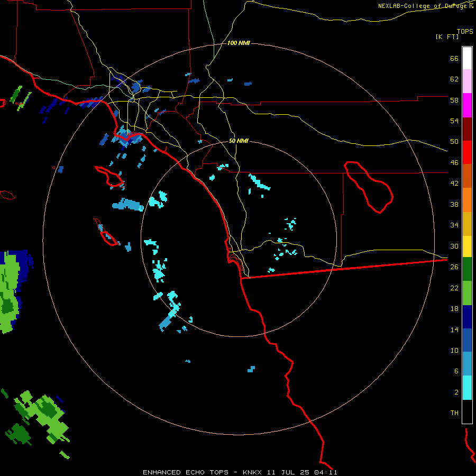This screenshot has height=476, width=476.
Task: Click the 50 legend scale value
Action: [x=454, y=142]
